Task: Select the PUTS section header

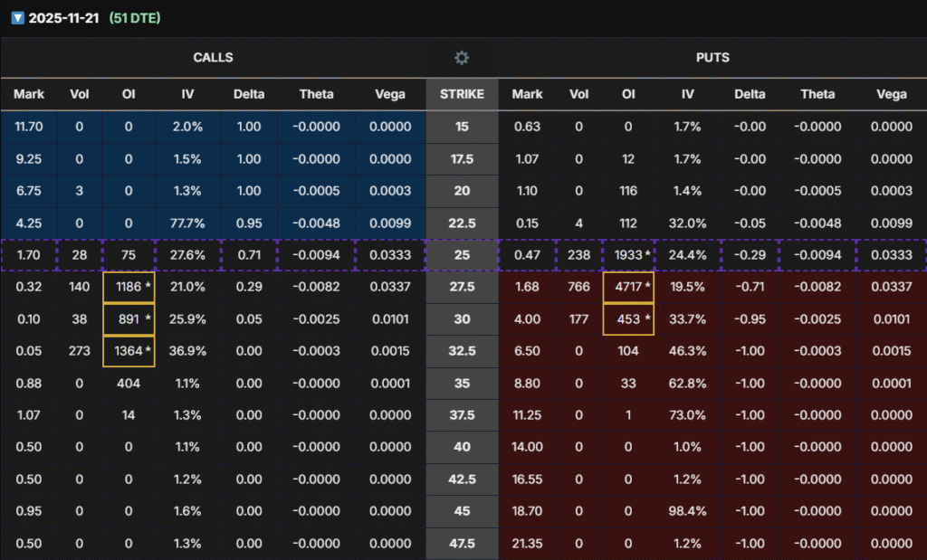Action: click(712, 58)
